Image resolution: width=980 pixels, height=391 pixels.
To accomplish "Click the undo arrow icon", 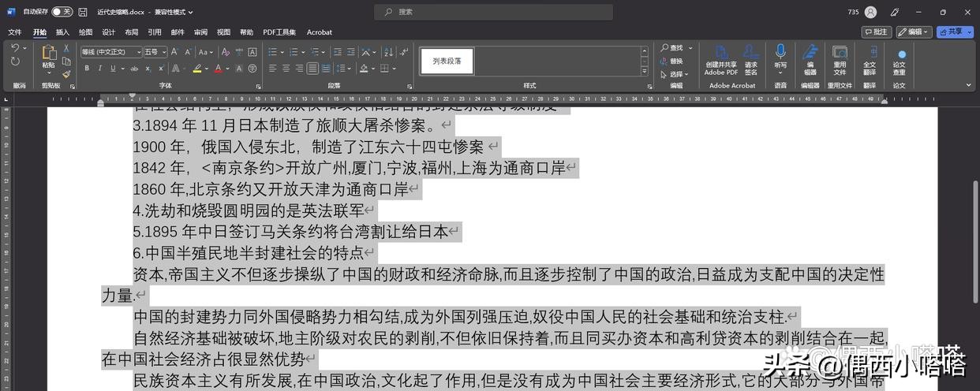I will [x=16, y=48].
